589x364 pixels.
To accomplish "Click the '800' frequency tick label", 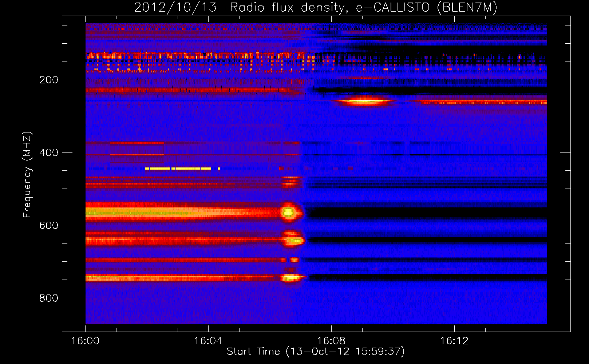I will (x=49, y=298).
